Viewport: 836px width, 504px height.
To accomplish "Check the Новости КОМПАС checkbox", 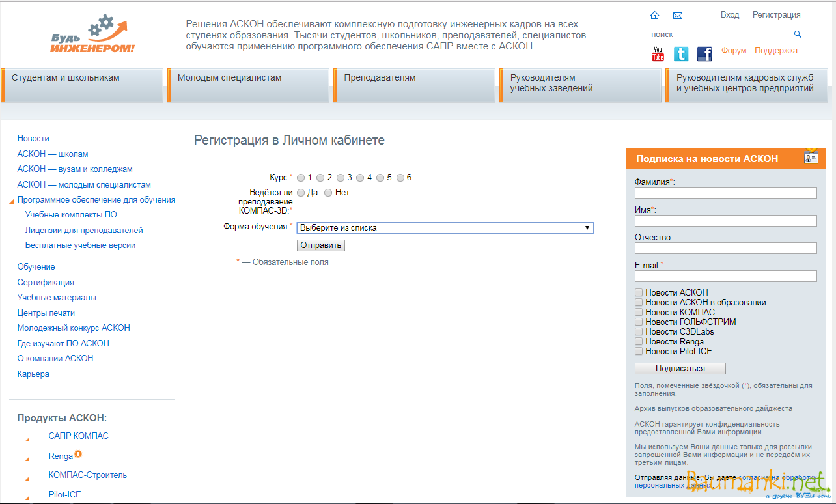I will tap(639, 313).
